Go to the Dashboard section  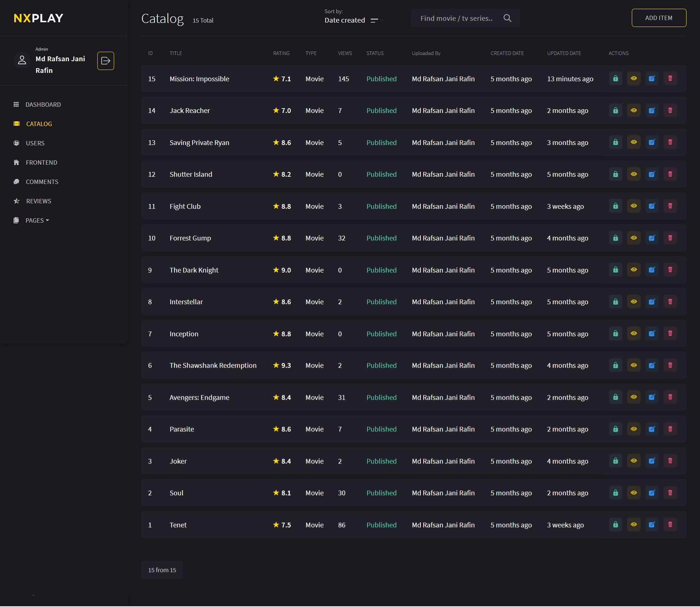(x=43, y=105)
